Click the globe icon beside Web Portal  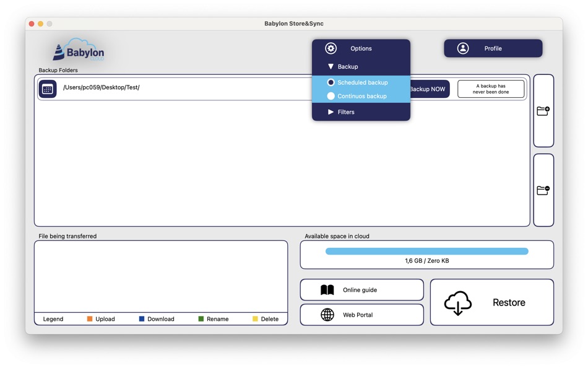(327, 315)
